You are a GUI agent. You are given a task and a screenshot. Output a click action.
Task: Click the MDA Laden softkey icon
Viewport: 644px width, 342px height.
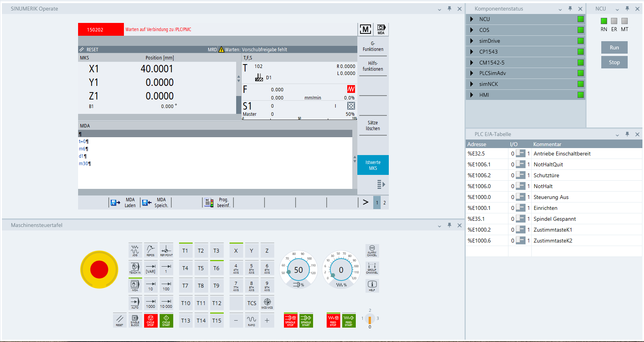pos(116,202)
